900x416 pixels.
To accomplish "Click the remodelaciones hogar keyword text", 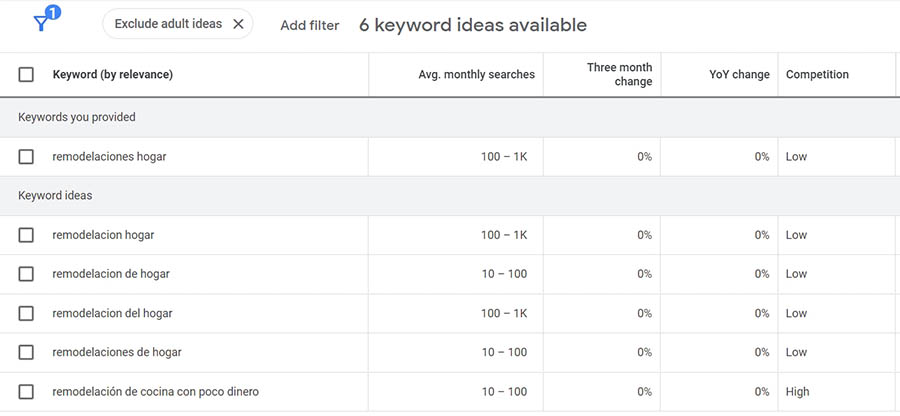I will click(x=109, y=156).
